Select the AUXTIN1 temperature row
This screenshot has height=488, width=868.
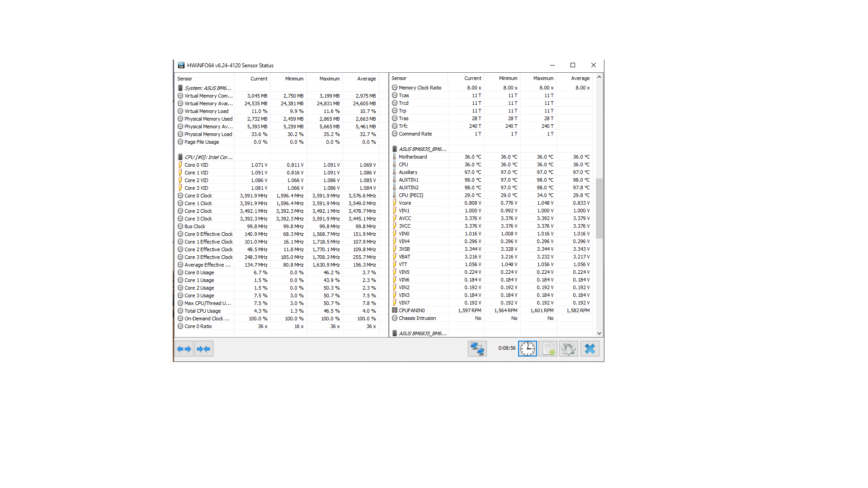(491, 180)
